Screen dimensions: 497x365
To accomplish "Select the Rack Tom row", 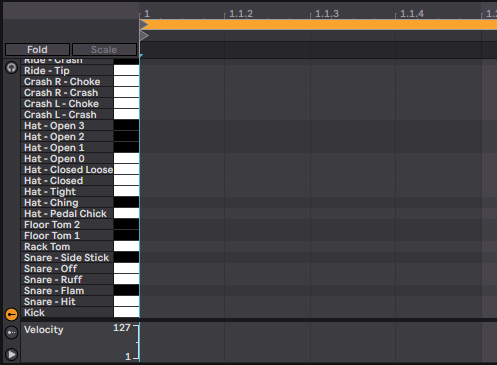I will click(x=67, y=247).
